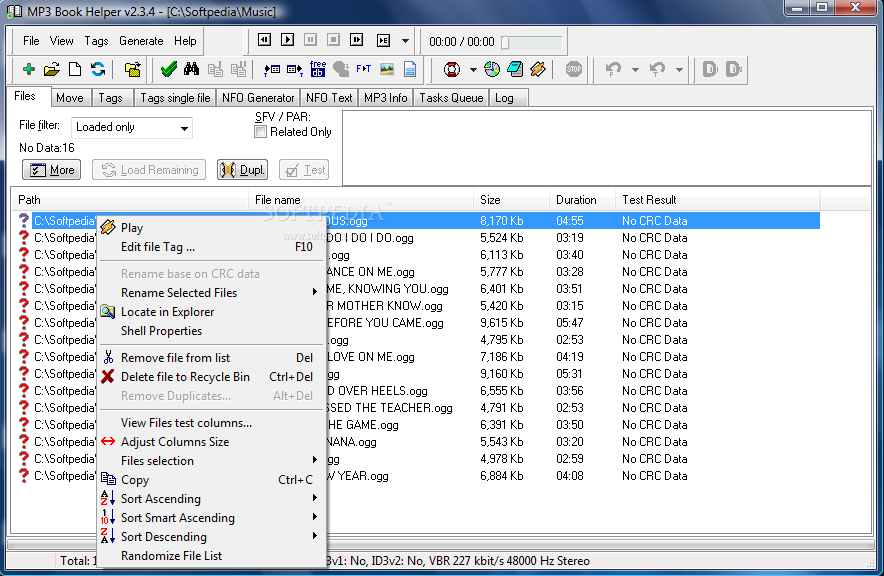Image resolution: width=884 pixels, height=576 pixels.
Task: Open dropdown arrow beside undo F icon
Action: 635,70
